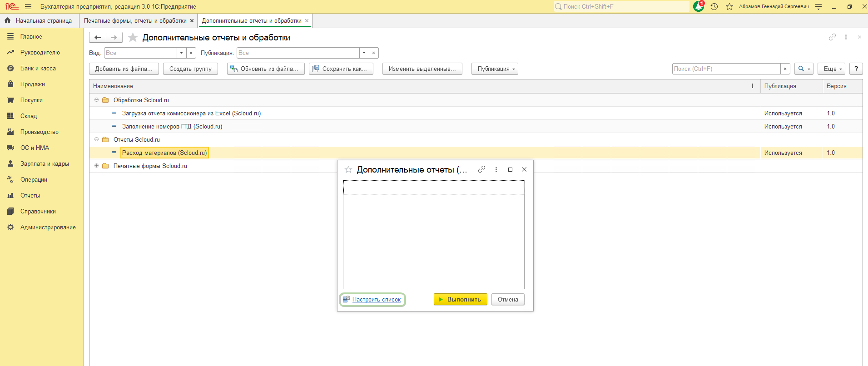Select row Расход материалов (Scloud.ru)
This screenshot has height=366, width=868.
(476, 153)
